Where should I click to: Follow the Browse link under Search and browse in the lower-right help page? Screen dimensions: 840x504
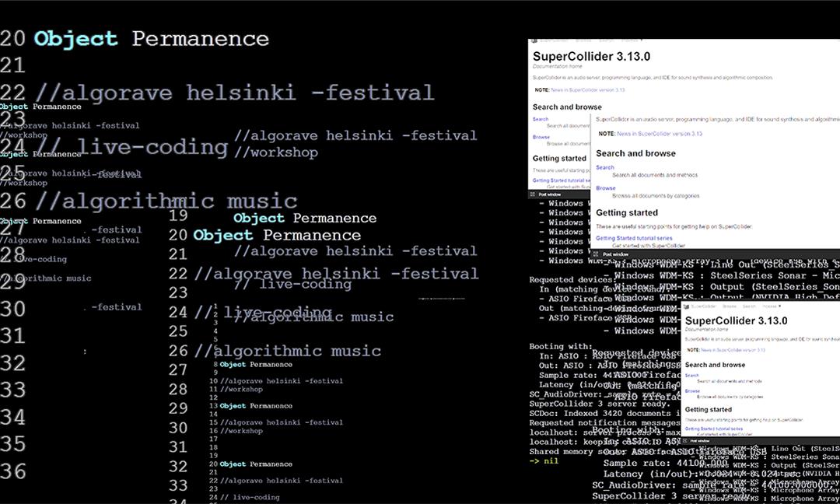pyautogui.click(x=692, y=391)
